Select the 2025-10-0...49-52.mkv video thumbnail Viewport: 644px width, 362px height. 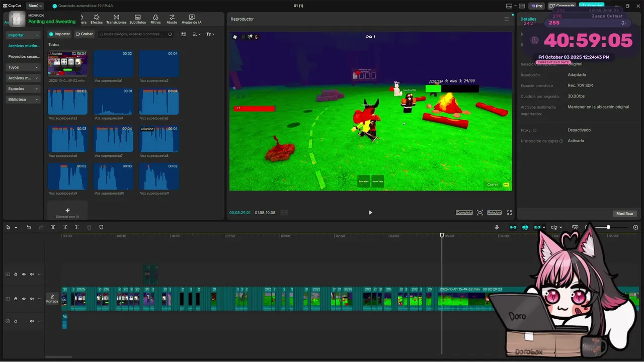click(x=67, y=63)
